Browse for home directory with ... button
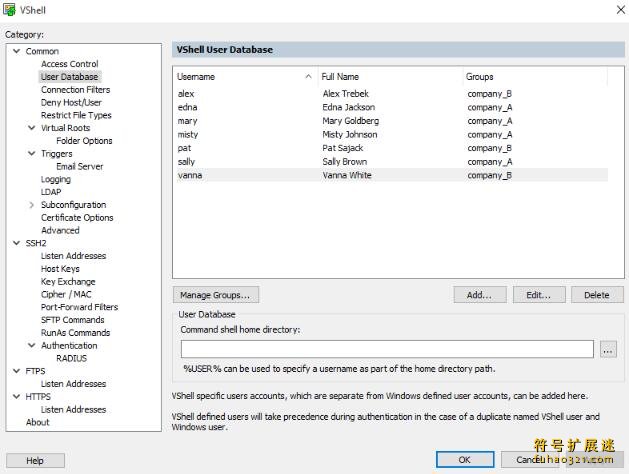The image size is (629, 474). pos(608,349)
